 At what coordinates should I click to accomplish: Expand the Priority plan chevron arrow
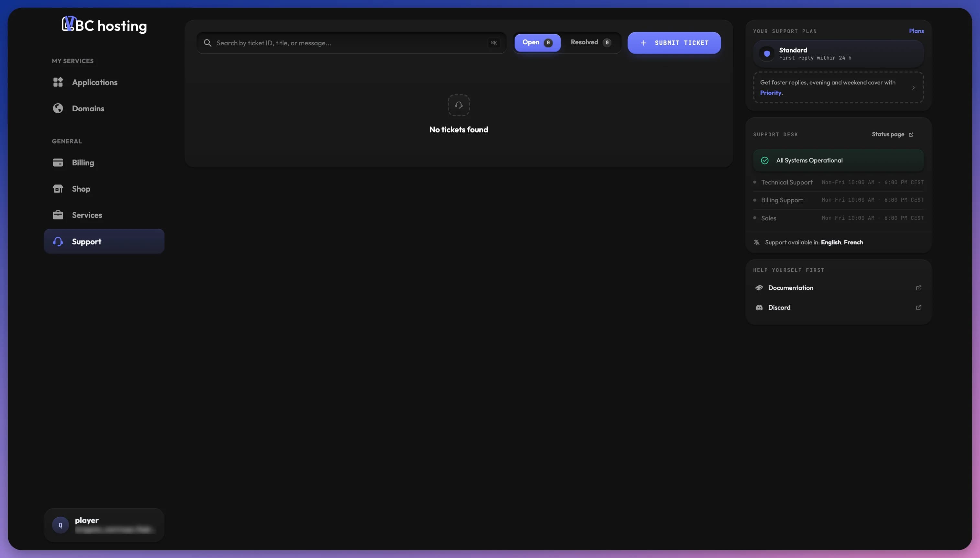coord(913,88)
